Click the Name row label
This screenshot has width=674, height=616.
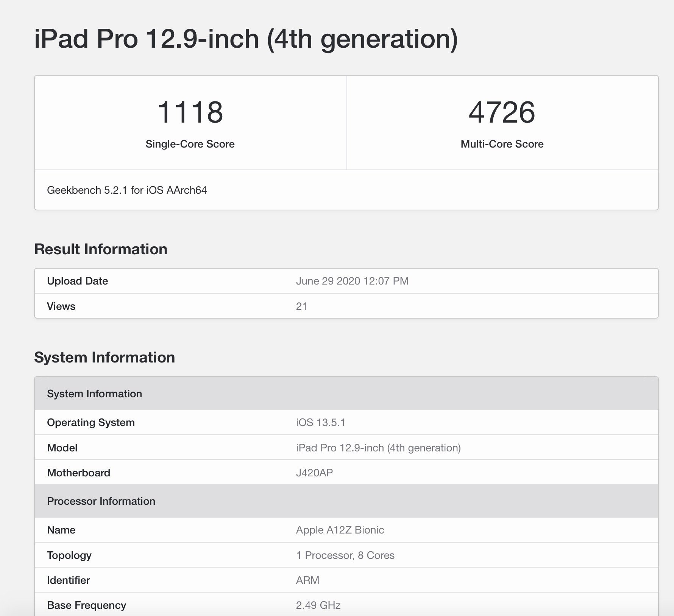61,530
